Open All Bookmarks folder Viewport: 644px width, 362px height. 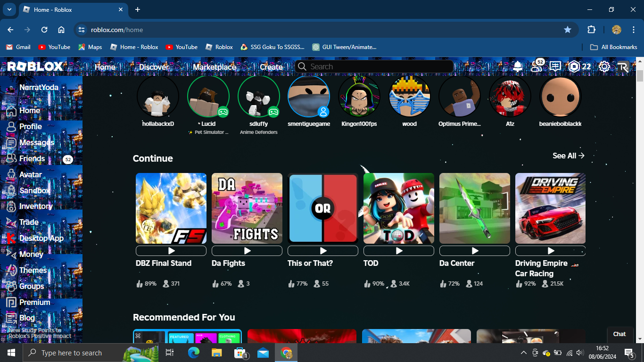(x=614, y=47)
